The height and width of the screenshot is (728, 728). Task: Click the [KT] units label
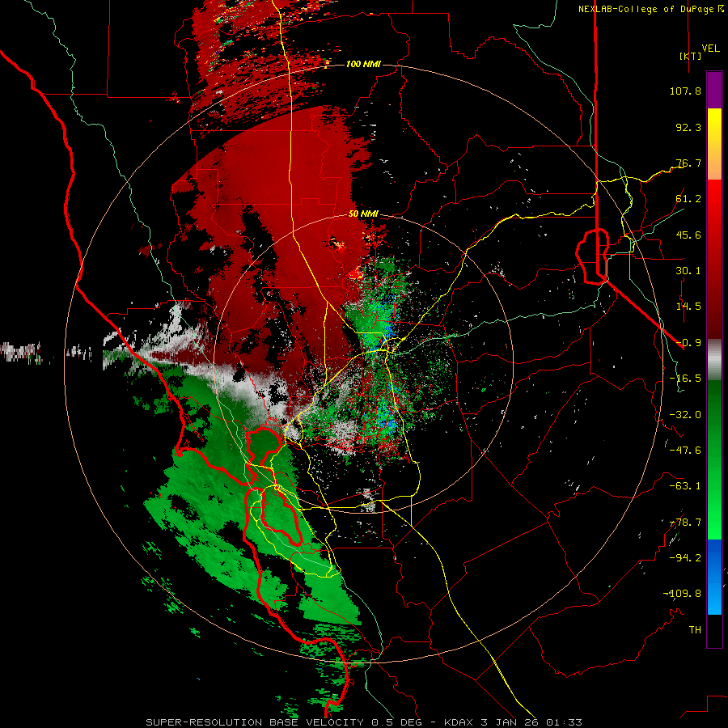pyautogui.click(x=691, y=56)
